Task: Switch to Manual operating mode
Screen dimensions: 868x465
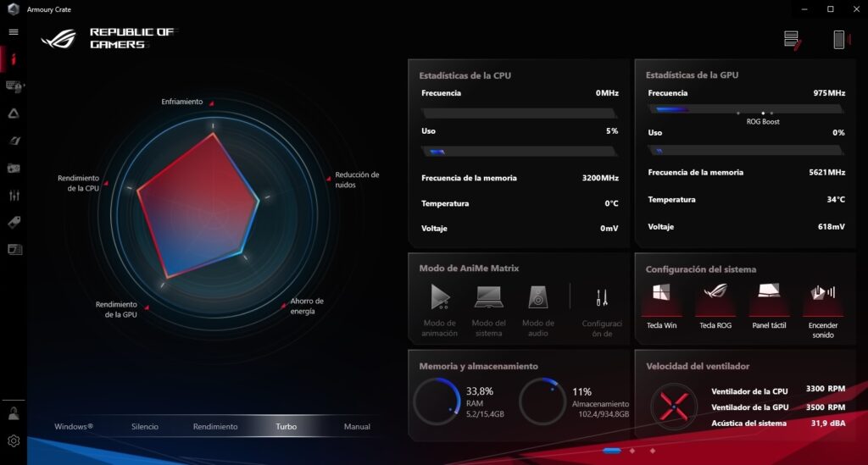Action: click(357, 426)
